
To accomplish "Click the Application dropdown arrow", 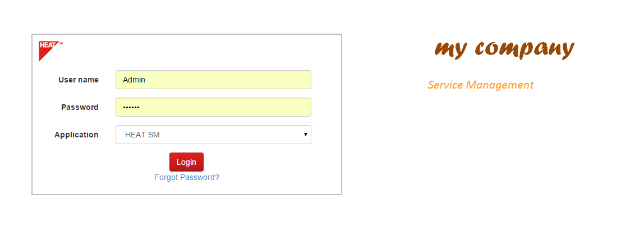I will click(x=305, y=135).
